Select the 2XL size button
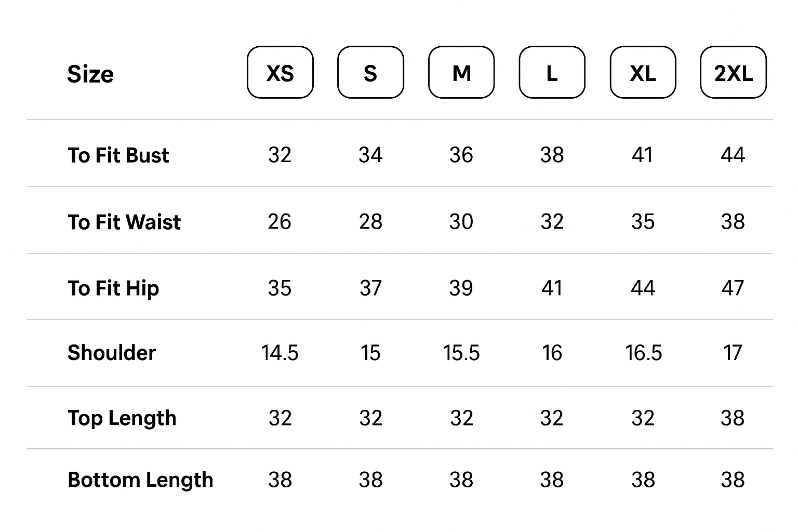 pos(733,72)
